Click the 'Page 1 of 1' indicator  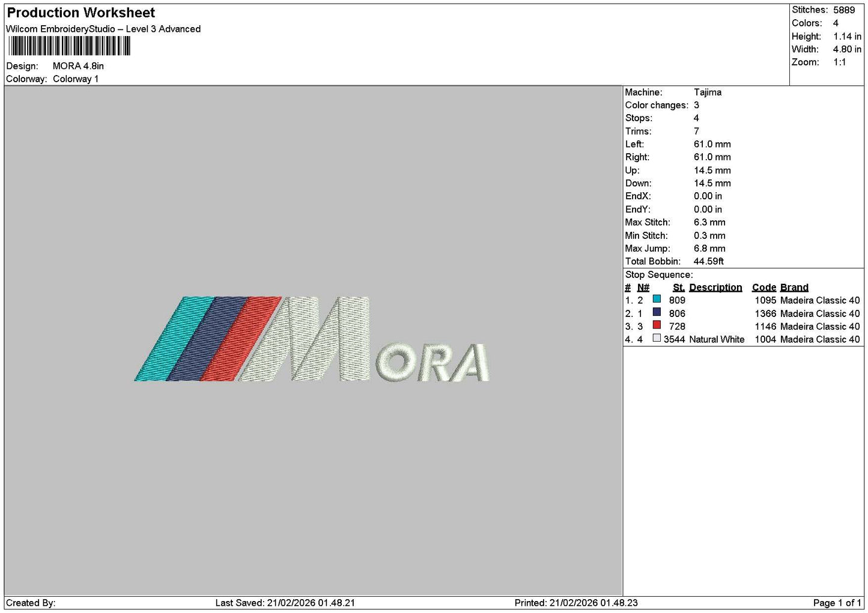click(x=837, y=603)
